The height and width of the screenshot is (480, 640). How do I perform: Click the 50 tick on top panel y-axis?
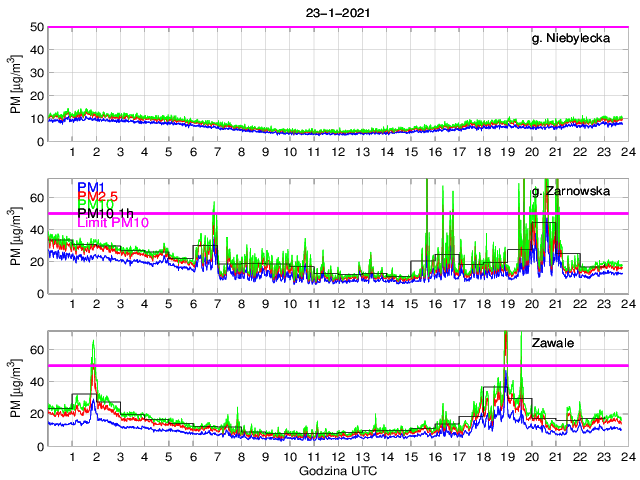click(34, 27)
